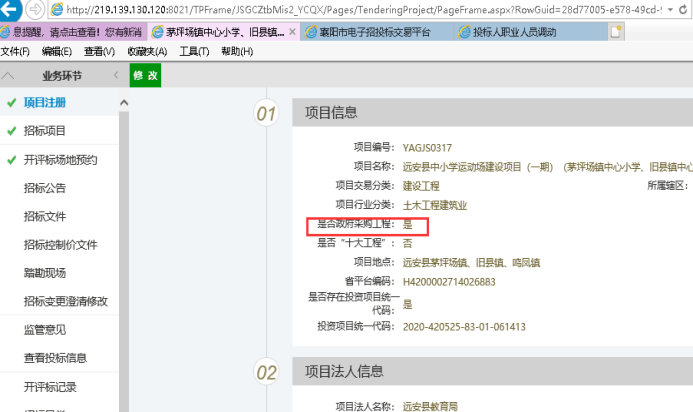Open 查看投标信息 in the sidebar
The height and width of the screenshot is (412, 693).
55,358
